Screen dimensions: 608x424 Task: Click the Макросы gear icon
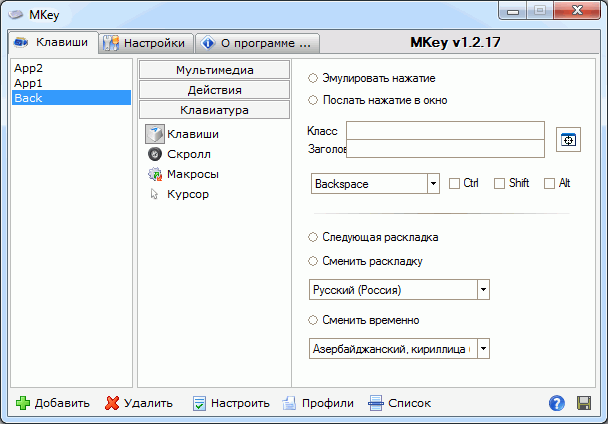(x=155, y=174)
